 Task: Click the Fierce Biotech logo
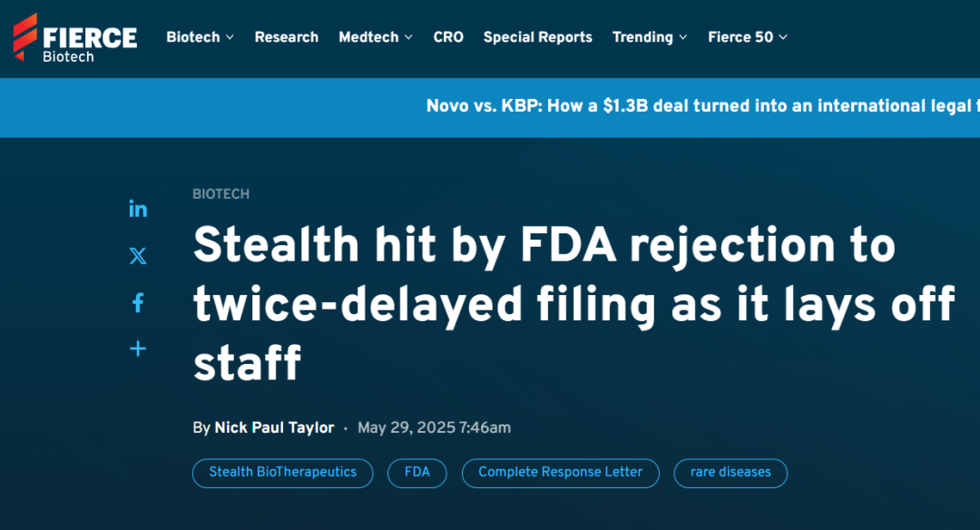tap(74, 37)
